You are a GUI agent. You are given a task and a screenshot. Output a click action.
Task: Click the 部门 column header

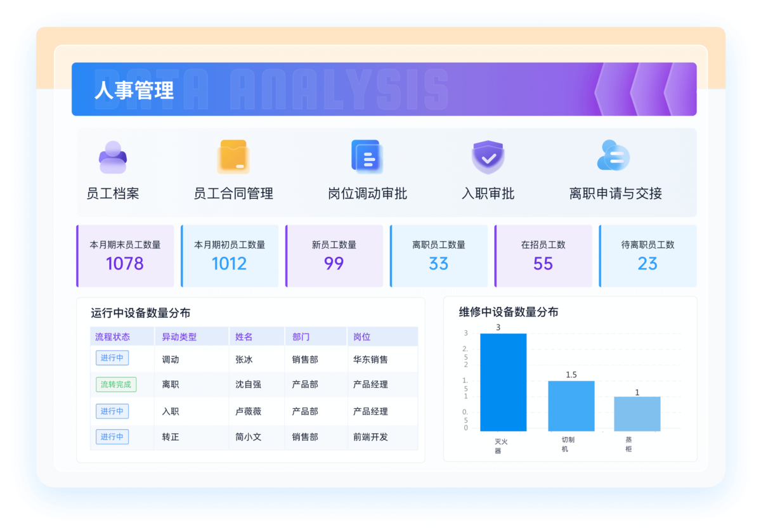(300, 336)
